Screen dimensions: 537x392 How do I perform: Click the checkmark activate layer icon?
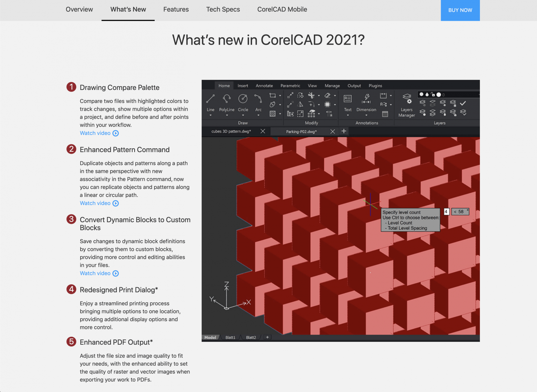pyautogui.click(x=463, y=103)
